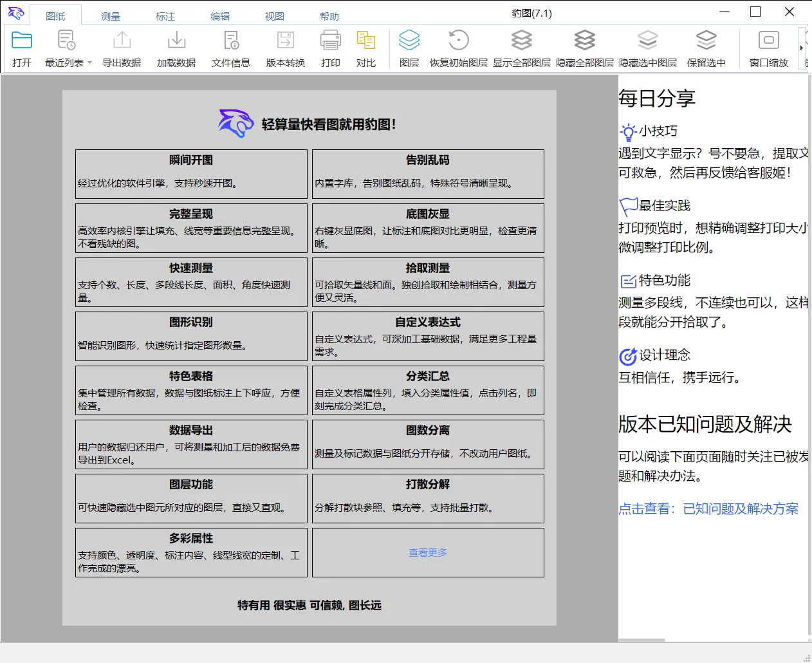Click the 导出数据 export data icon
This screenshot has width=812, height=663.
(x=122, y=41)
